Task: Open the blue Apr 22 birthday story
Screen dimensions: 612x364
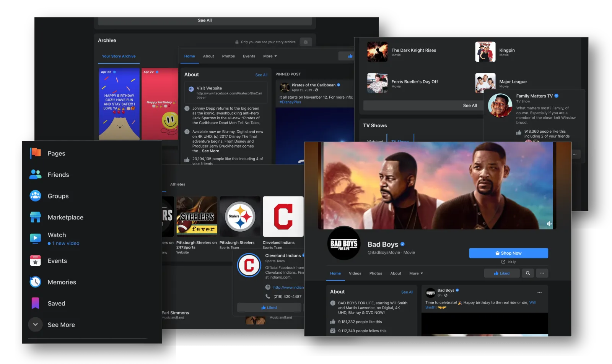Action: [x=119, y=104]
